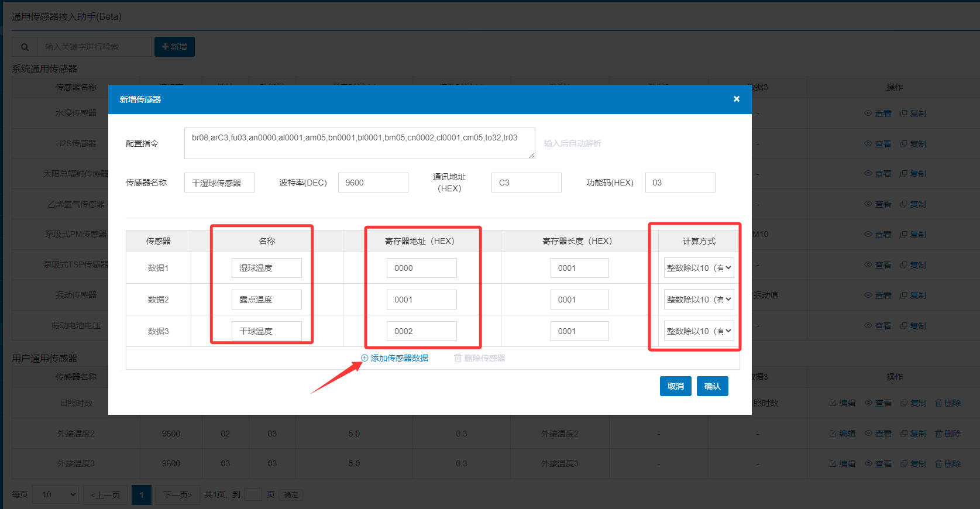
Task: Delete the 外接温度2 row
Action: coord(948,434)
